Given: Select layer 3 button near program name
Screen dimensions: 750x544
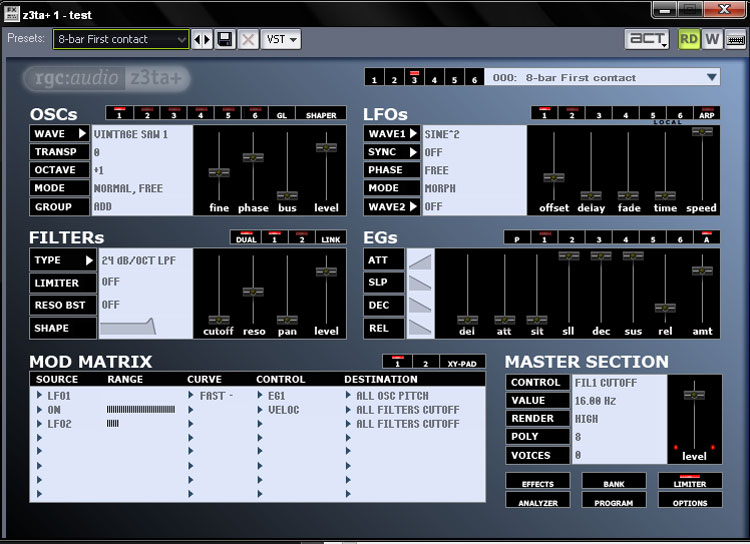Looking at the screenshot, I should point(414,77).
